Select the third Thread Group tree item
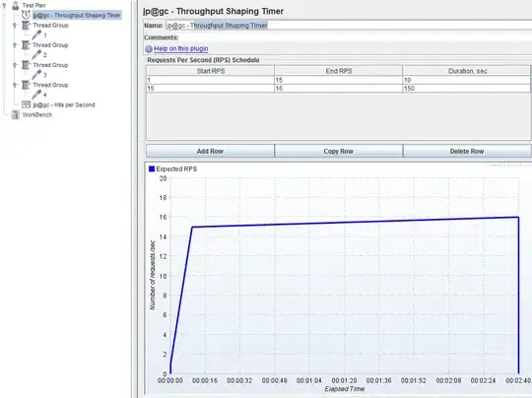 point(50,65)
